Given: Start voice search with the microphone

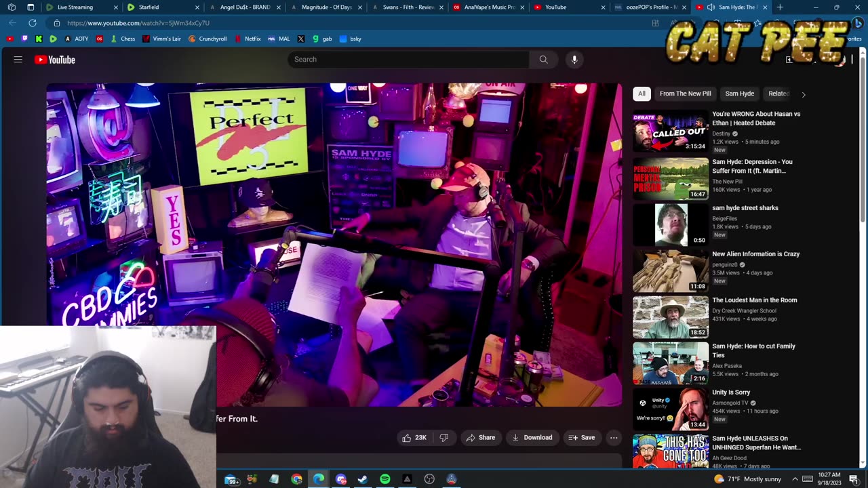Looking at the screenshot, I should tap(574, 60).
